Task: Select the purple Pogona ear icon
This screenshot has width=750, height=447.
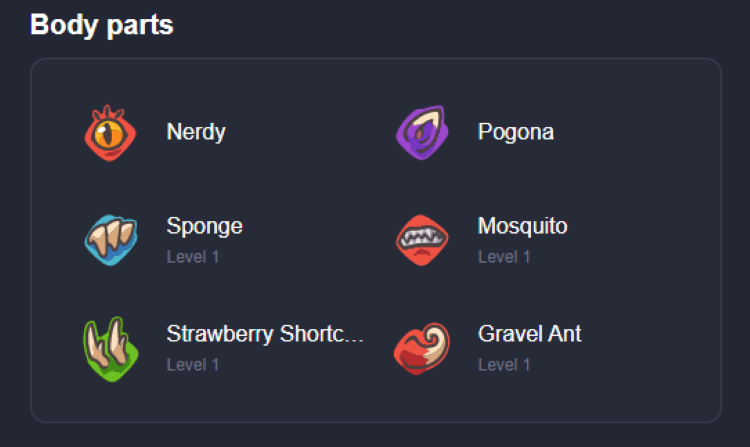Action: point(422,132)
